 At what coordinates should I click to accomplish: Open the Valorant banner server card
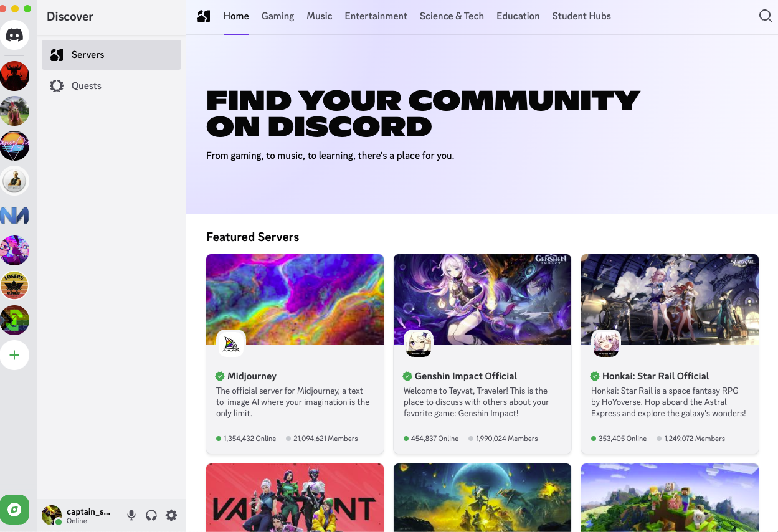pos(295,497)
